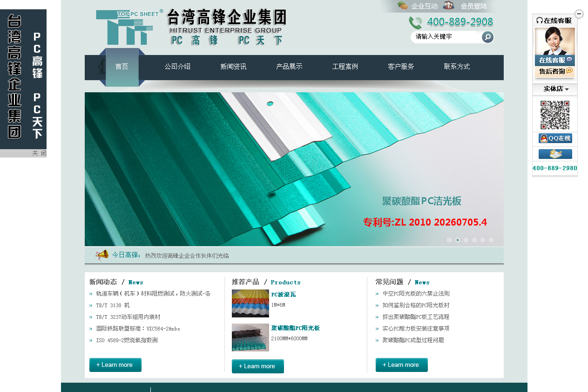Minimize the online service side panel

579,14
